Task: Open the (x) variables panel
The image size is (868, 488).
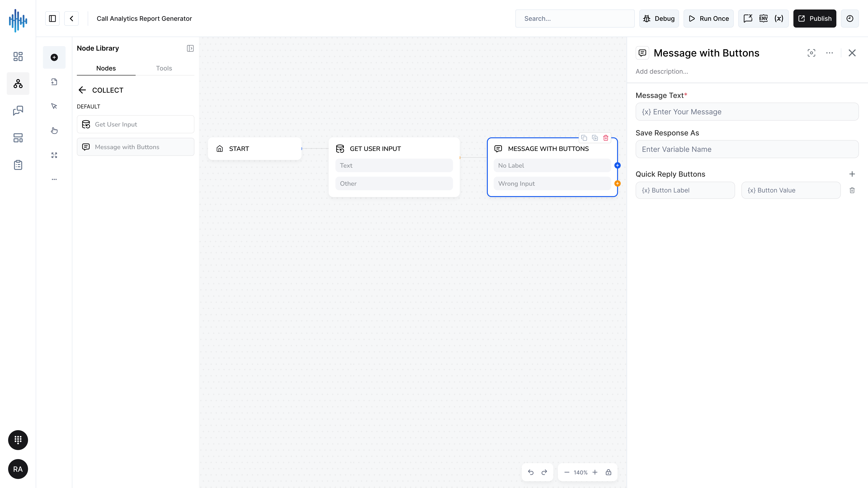Action: tap(779, 19)
